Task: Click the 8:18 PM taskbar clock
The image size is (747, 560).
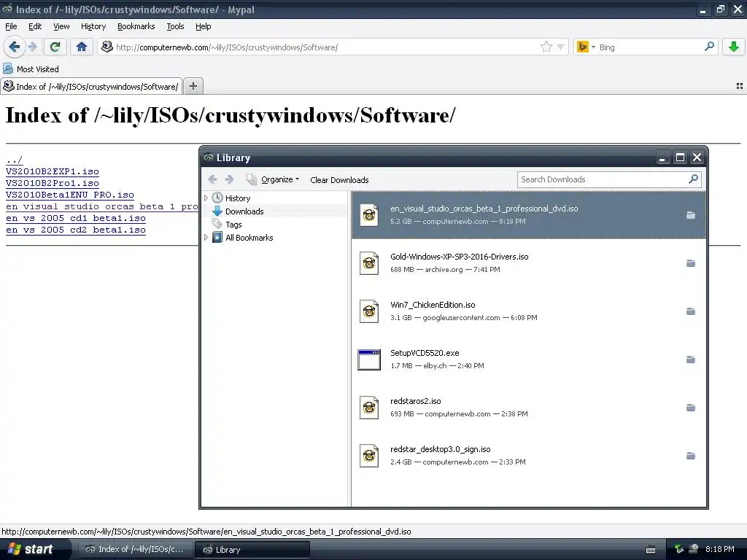Action: tap(719, 549)
